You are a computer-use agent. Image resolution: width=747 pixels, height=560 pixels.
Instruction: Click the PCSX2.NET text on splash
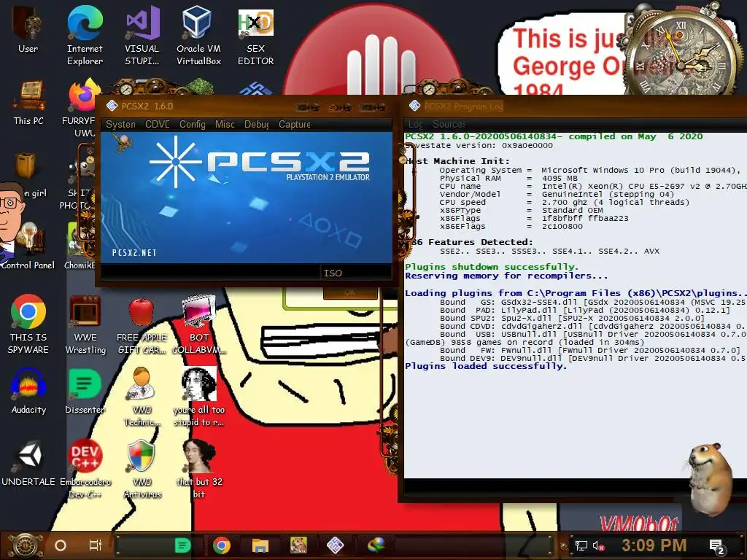click(x=134, y=253)
